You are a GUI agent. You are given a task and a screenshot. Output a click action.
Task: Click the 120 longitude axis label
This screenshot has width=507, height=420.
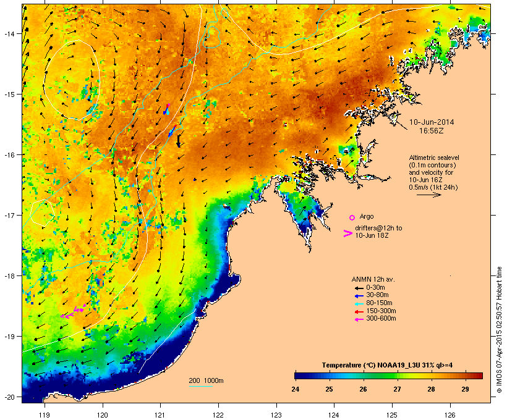[103, 415]
